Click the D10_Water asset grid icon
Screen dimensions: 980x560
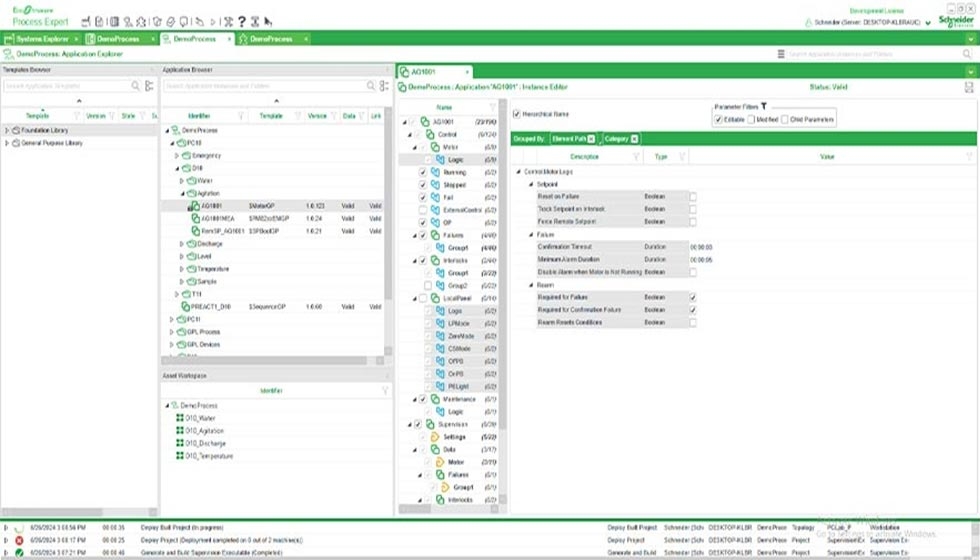(x=178, y=418)
